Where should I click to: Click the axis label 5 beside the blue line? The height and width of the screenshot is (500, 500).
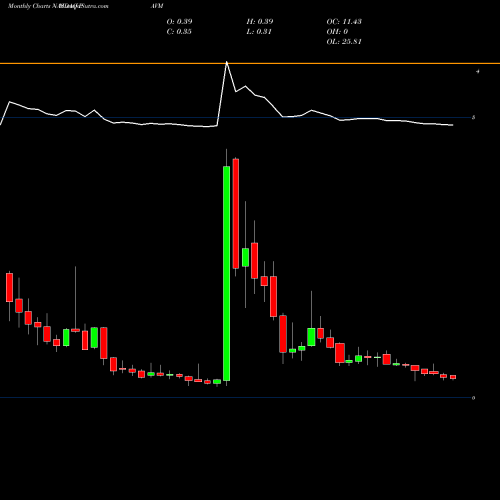[473, 117]
